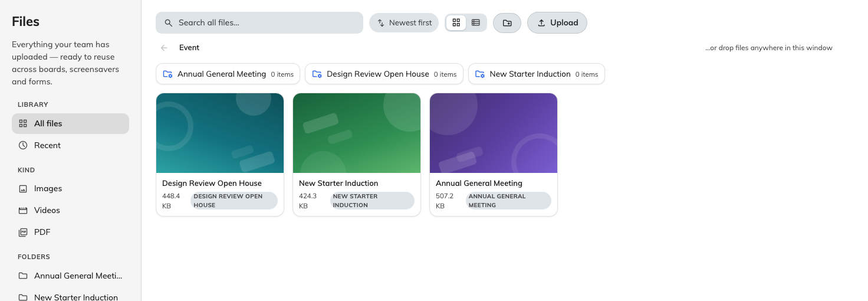Click the Recent clock icon
868x301 pixels.
point(23,146)
